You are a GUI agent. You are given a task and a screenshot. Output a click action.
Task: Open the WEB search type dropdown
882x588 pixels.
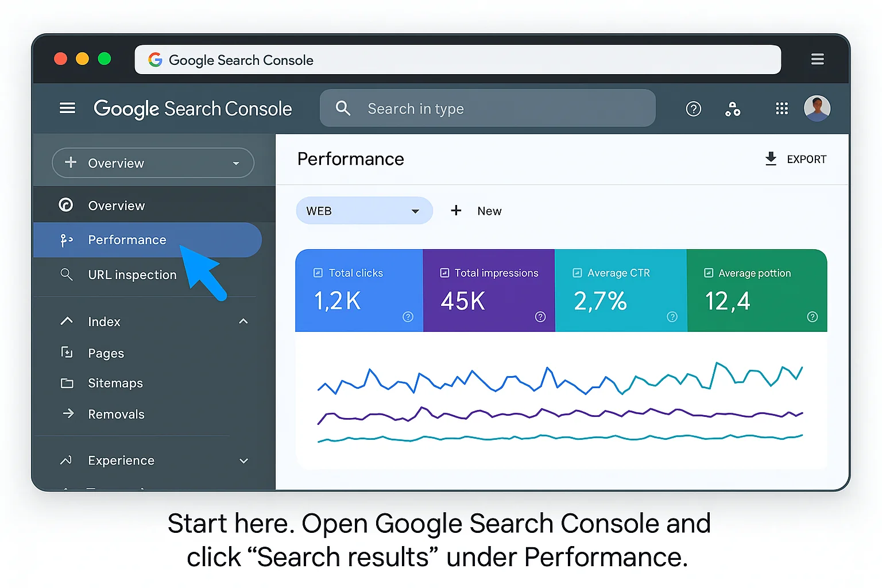(x=363, y=211)
